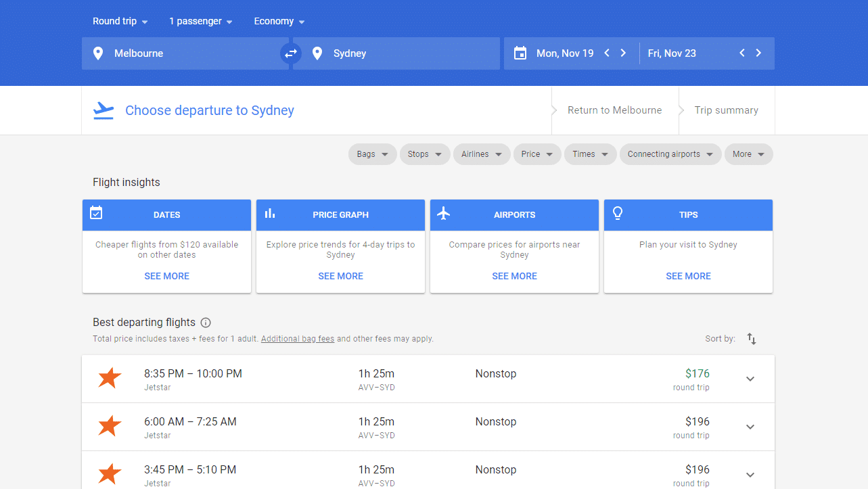868x489 pixels.
Task: Open the Additional bag fees link
Action: [297, 338]
